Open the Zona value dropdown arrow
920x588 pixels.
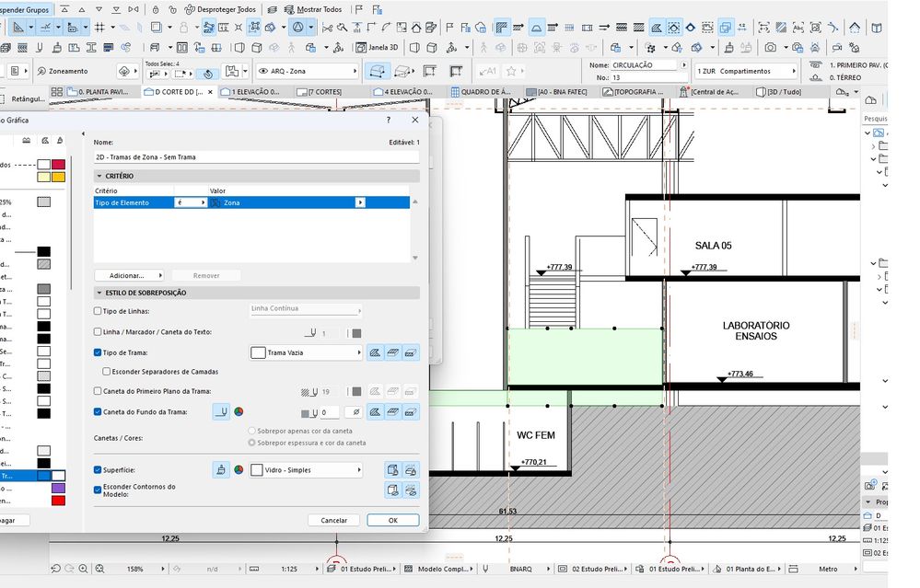[360, 202]
